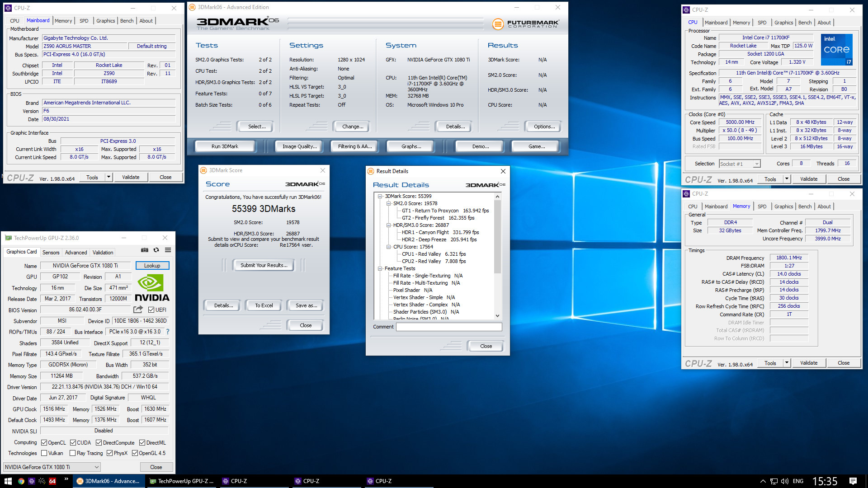Toggle the Ray Tracing checkbox
Image resolution: width=868 pixels, height=488 pixels.
point(72,453)
